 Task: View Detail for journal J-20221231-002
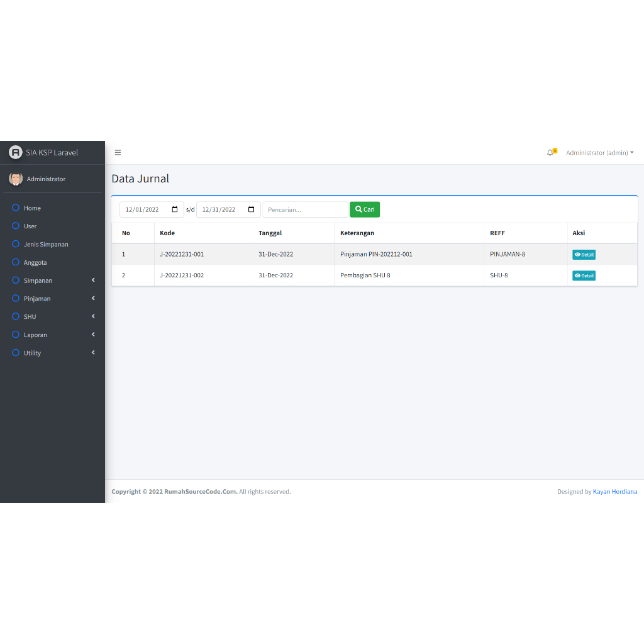(x=584, y=275)
